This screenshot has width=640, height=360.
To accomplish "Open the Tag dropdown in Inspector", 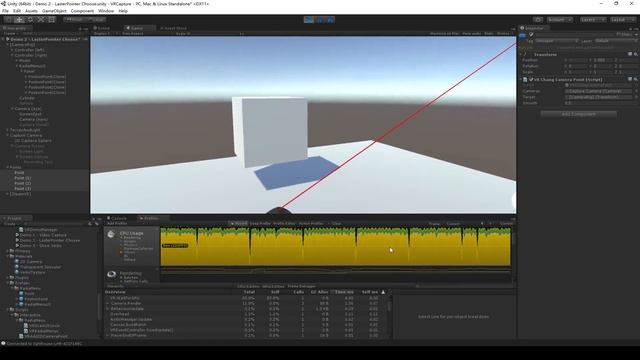I will click(x=557, y=41).
